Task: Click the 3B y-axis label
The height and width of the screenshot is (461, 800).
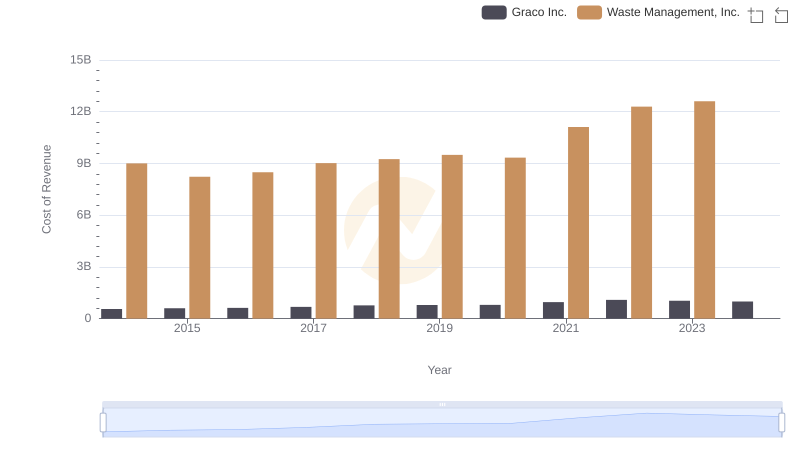Action: pyautogui.click(x=84, y=266)
